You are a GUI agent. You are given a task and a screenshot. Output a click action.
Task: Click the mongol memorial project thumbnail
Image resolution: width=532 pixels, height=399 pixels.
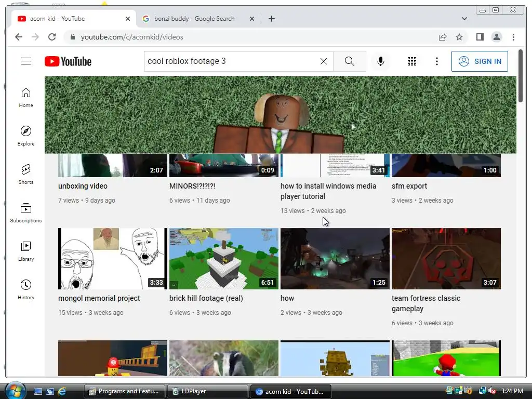point(113,259)
